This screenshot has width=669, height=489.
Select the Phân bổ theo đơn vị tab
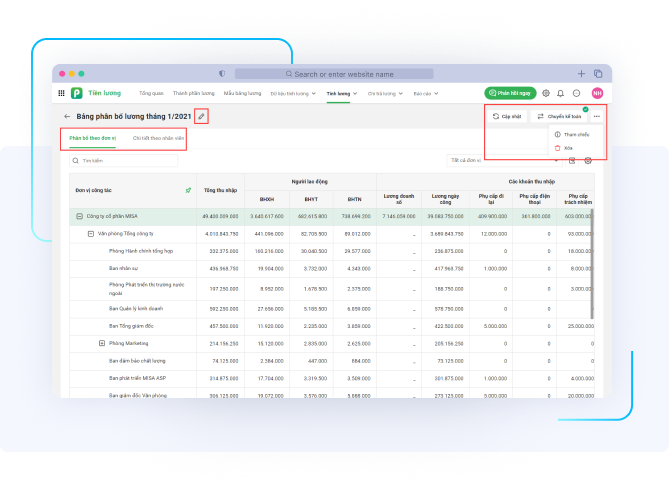point(93,137)
